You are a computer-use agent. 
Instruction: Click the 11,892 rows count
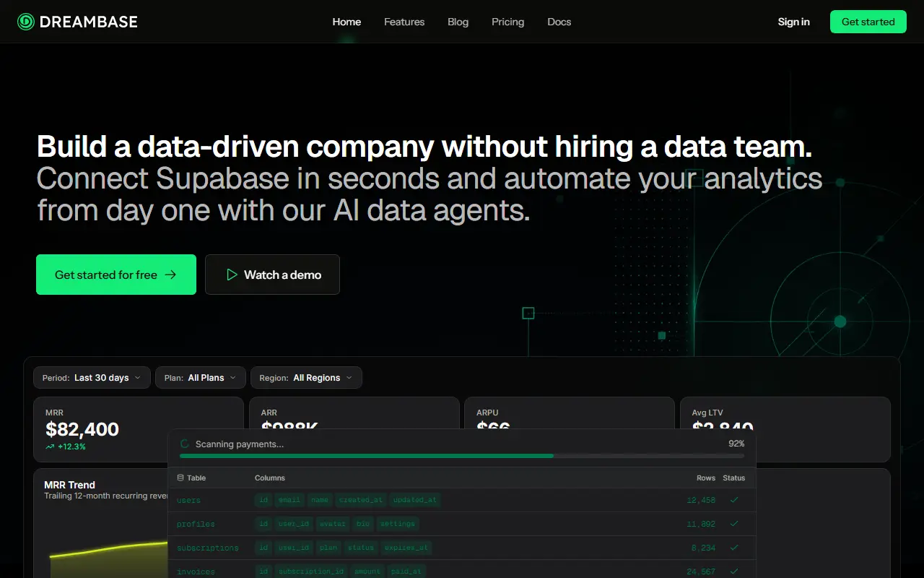coord(701,524)
